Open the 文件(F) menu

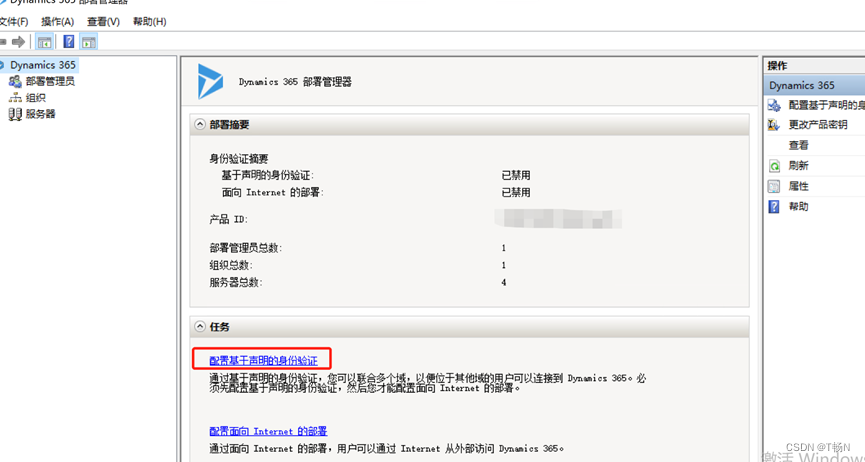point(14,22)
